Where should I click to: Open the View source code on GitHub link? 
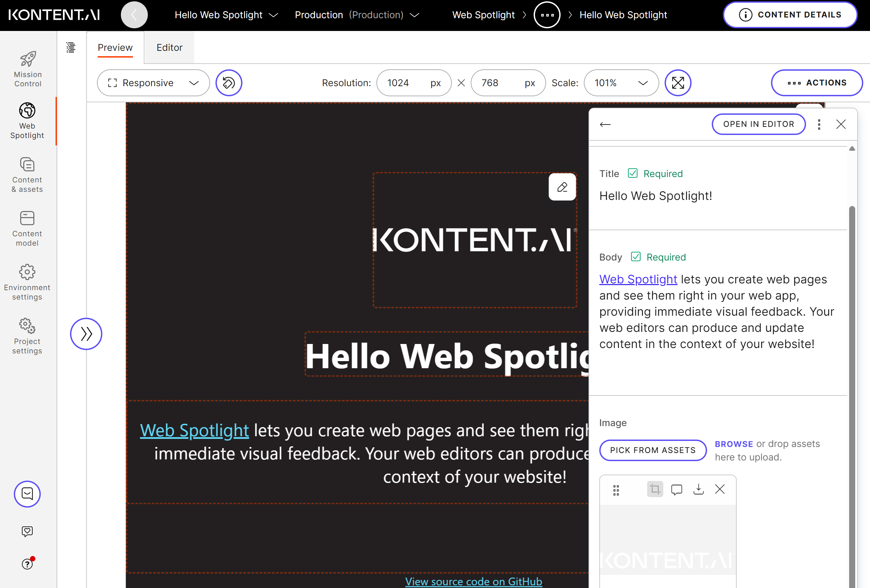(473, 581)
